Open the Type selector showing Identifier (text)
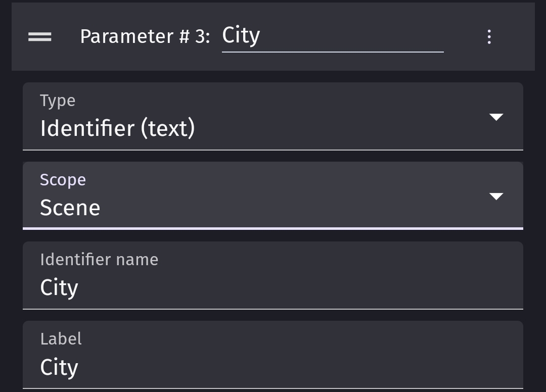This screenshot has width=546, height=392. coord(273,117)
